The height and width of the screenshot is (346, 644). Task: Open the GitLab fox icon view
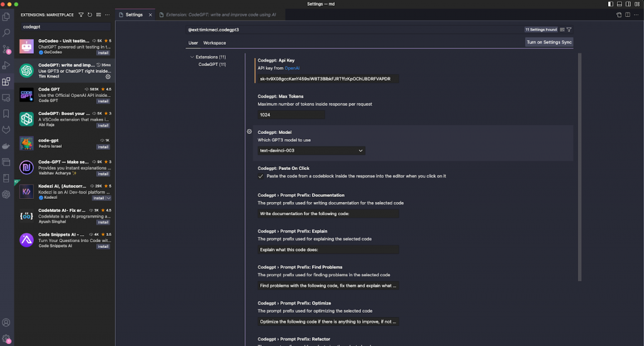click(6, 130)
